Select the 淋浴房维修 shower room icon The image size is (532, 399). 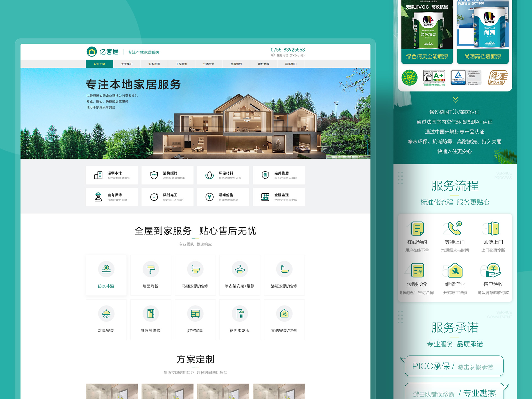tap(151, 314)
